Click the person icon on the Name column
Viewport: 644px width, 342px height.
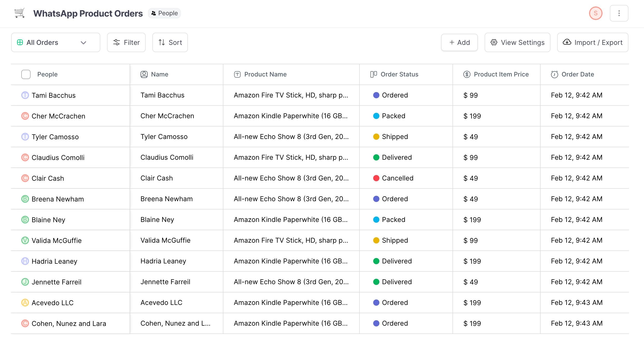(144, 74)
